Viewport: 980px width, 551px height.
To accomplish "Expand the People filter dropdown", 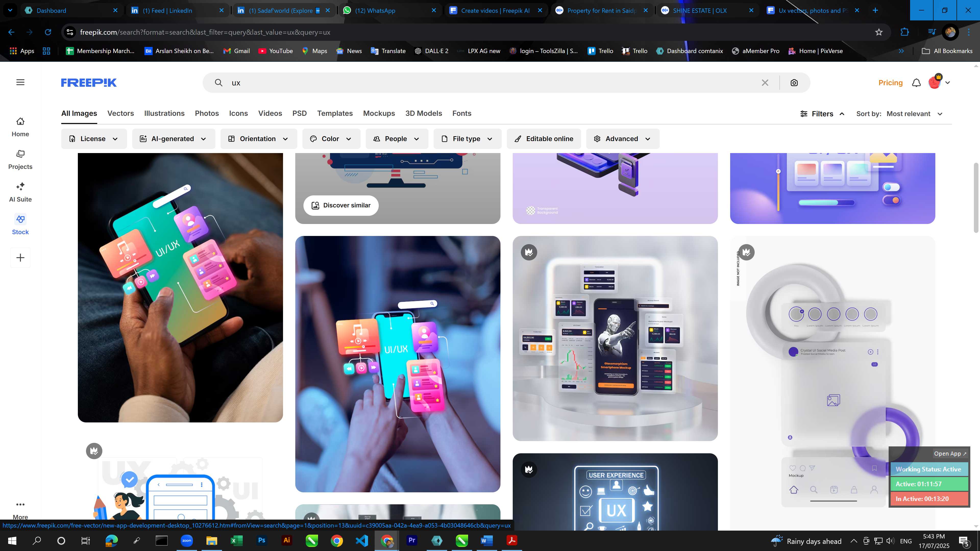I will [x=397, y=139].
